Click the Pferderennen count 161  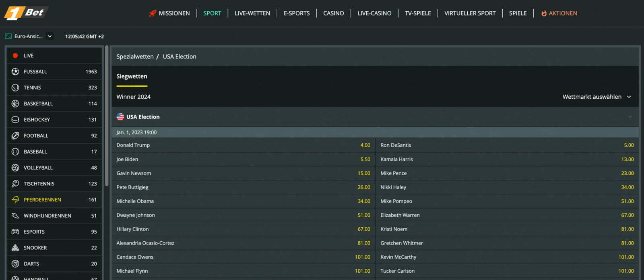pyautogui.click(x=92, y=199)
